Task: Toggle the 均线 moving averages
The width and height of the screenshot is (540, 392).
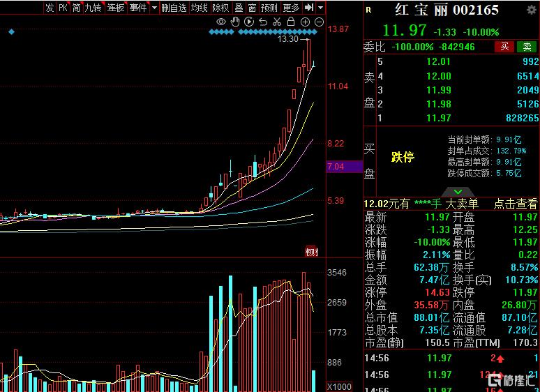Action: 200,8
